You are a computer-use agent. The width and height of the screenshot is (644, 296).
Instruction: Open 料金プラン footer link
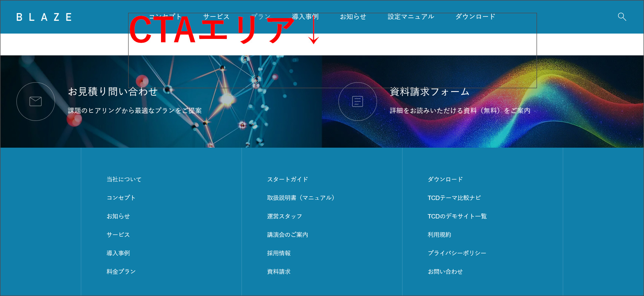[x=121, y=272]
